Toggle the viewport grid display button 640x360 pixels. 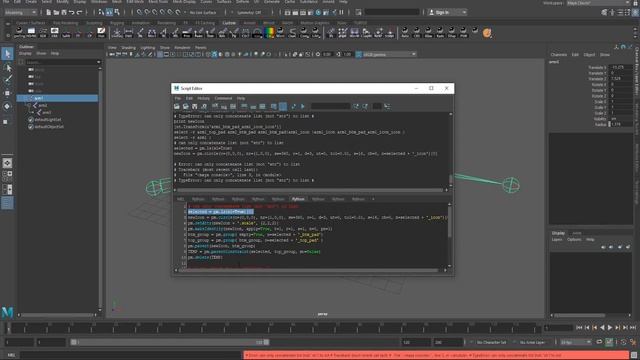pyautogui.click(x=160, y=54)
